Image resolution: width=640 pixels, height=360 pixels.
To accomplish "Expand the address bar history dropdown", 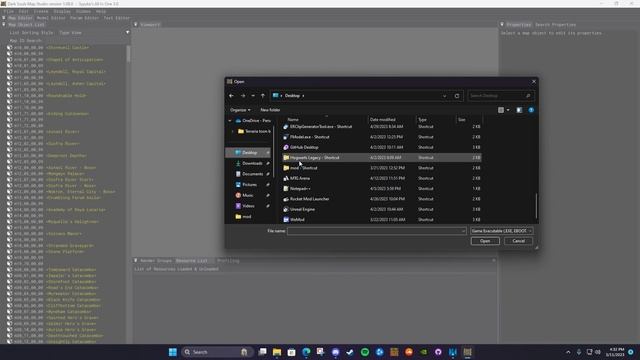I will click(444, 96).
